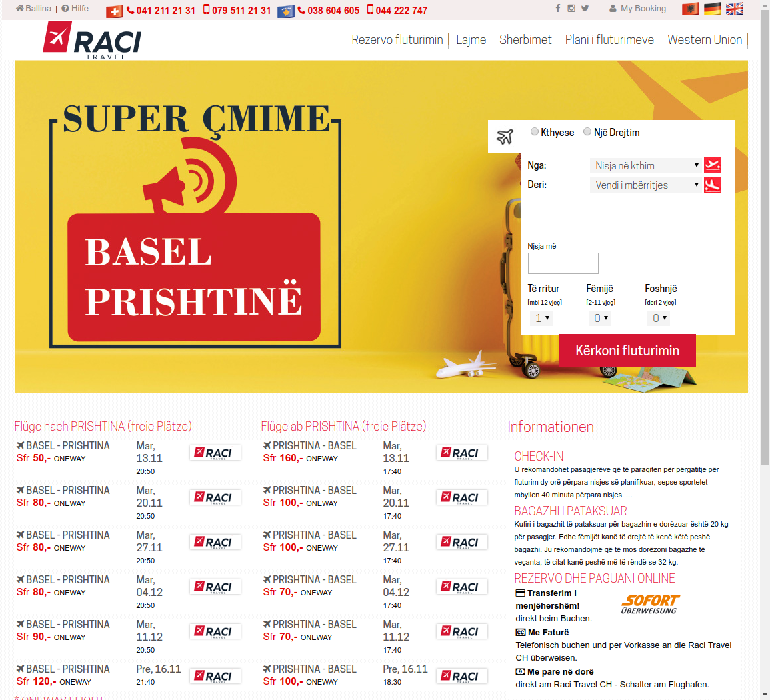Select the Kthyese round-trip radio button
770x700 pixels.
[534, 131]
